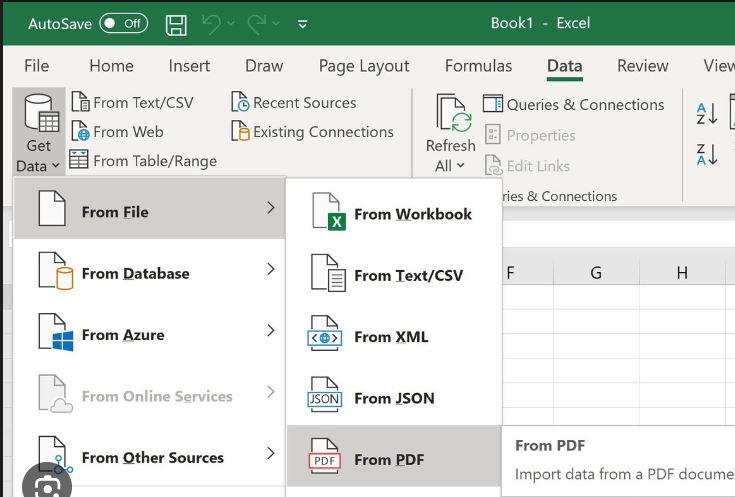Click the submenu From Text/CSV document icon

pyautogui.click(x=329, y=273)
